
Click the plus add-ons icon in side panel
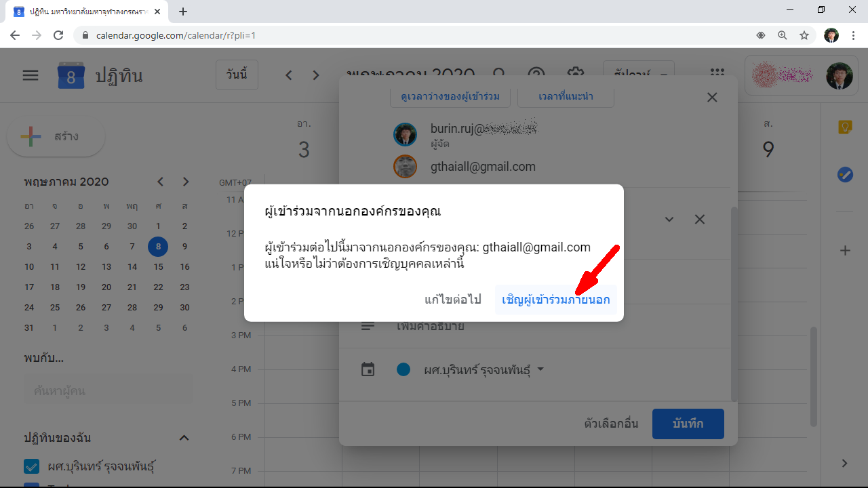coord(845,251)
